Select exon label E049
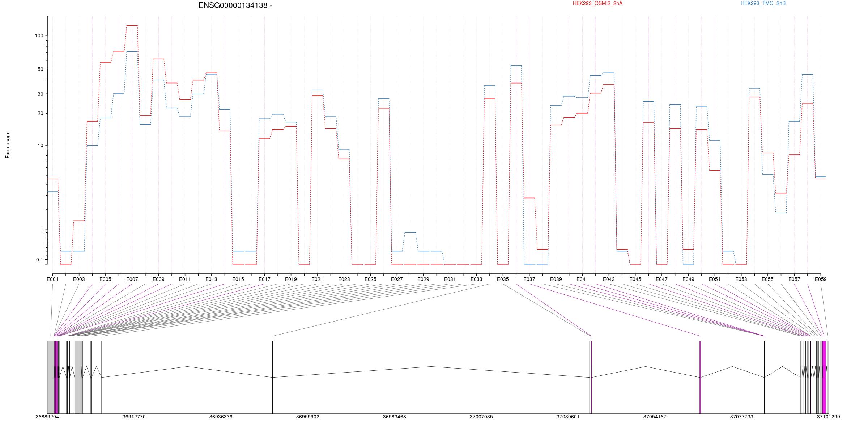 click(x=688, y=279)
